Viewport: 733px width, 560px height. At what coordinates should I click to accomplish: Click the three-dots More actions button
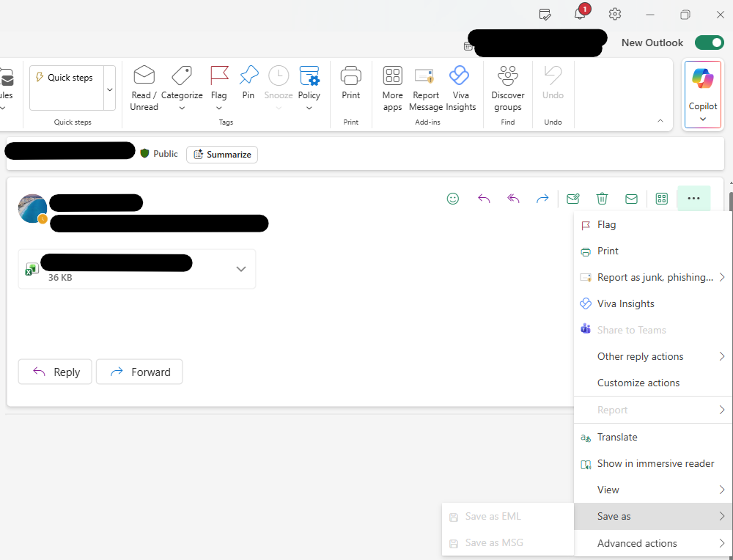[x=693, y=199]
